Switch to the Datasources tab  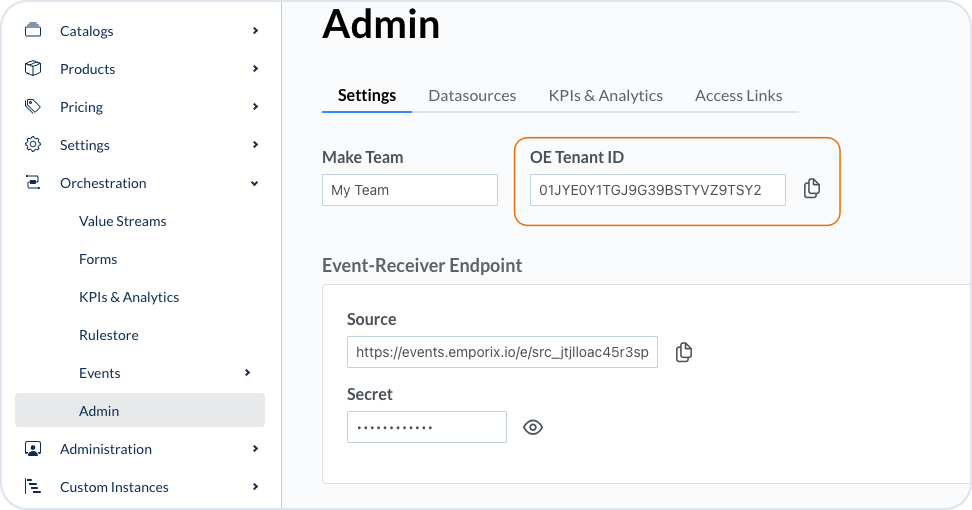click(472, 96)
